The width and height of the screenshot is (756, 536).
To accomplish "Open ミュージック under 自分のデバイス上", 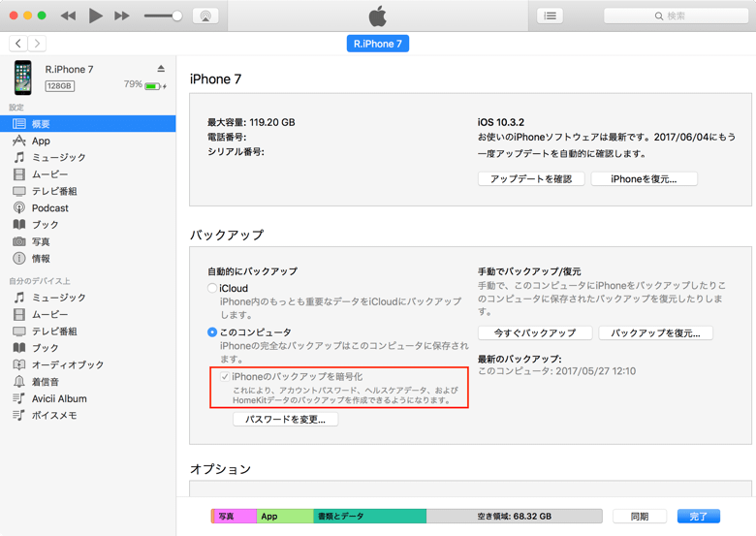I will point(88,298).
